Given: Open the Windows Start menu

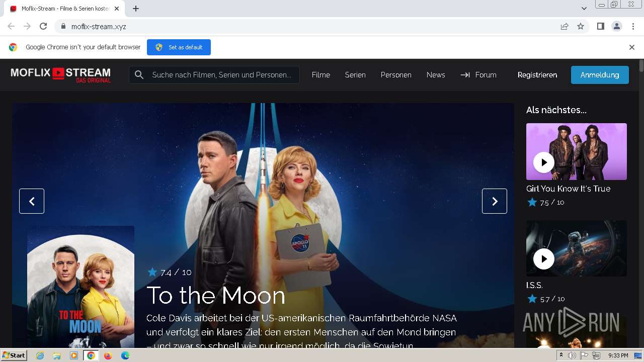Looking at the screenshot, I should (x=14, y=355).
